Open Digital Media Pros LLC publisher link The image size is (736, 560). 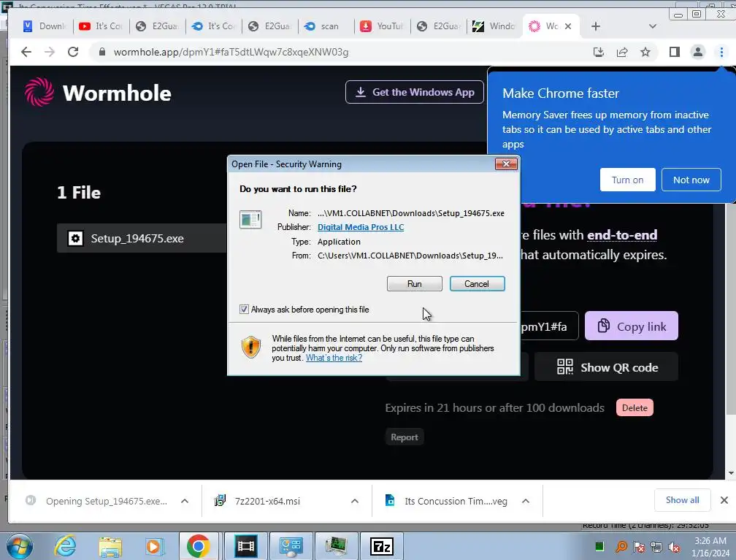tap(361, 227)
